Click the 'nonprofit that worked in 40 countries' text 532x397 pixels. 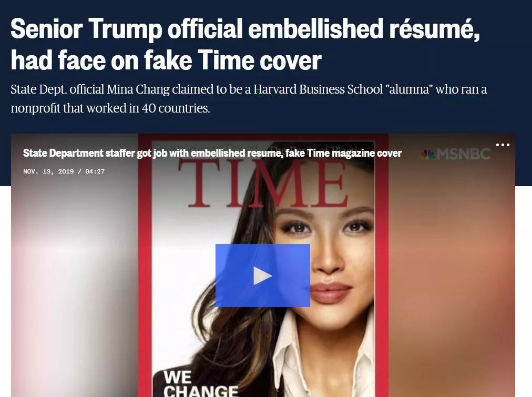coord(110,108)
